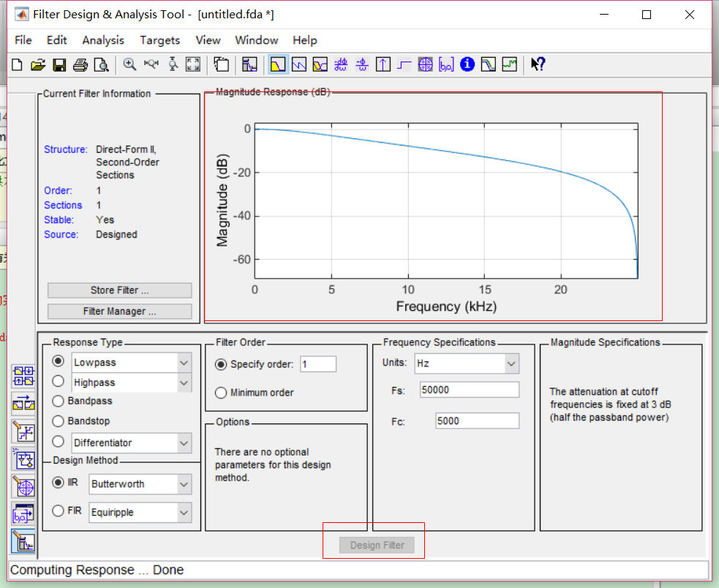The width and height of the screenshot is (719, 588).
Task: Show Magnitude and Phase Responses together
Action: (320, 64)
